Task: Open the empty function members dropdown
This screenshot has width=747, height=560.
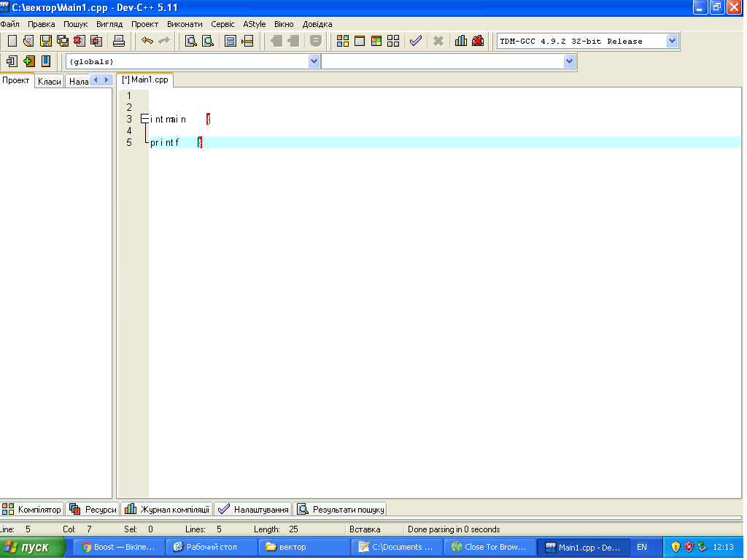Action: coord(570,62)
